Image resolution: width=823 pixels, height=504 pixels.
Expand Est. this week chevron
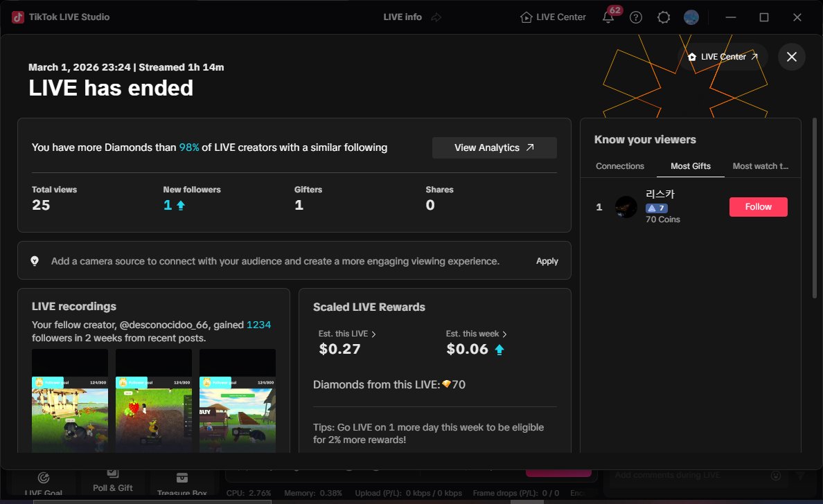coord(504,334)
